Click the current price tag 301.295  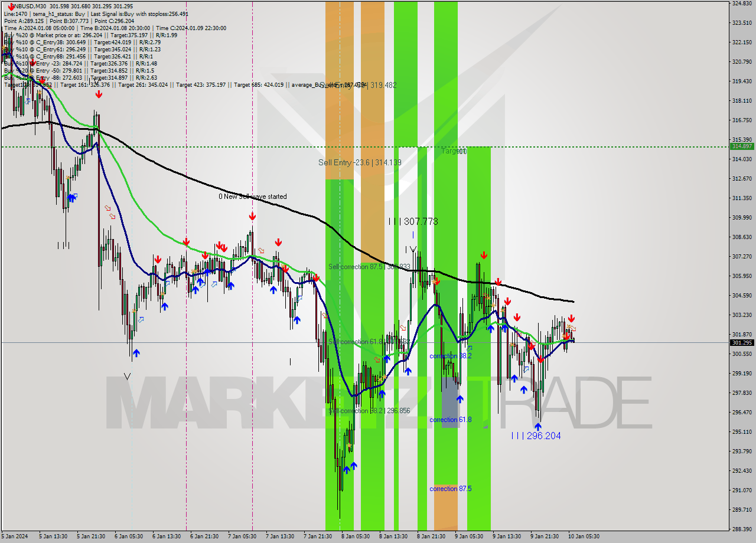point(742,342)
